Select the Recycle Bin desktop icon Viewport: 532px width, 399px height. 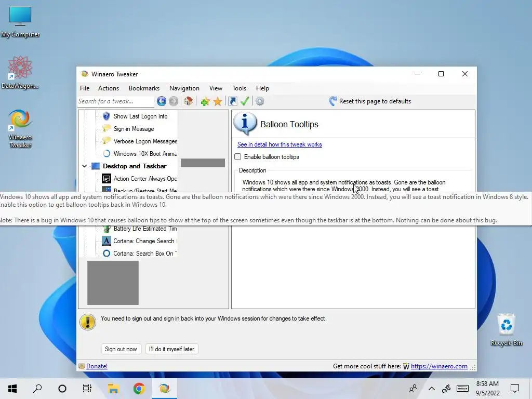click(506, 329)
